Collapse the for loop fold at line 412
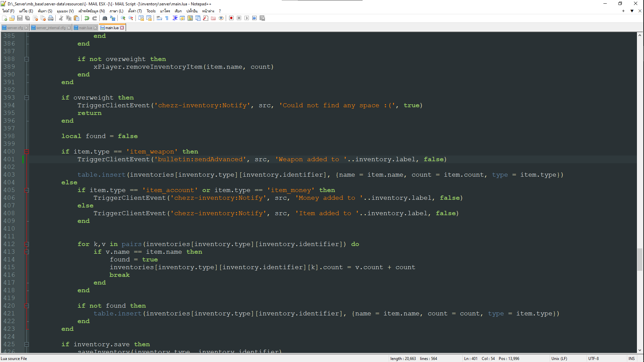 point(27,244)
